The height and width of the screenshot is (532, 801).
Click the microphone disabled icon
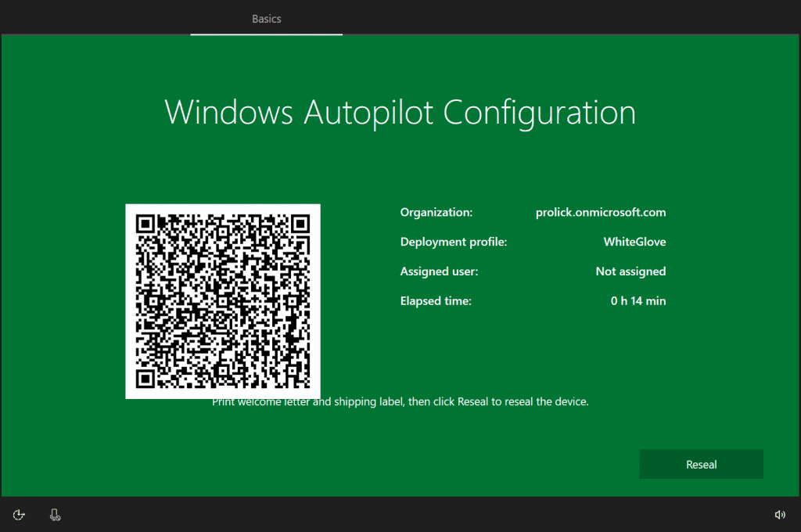click(x=56, y=515)
